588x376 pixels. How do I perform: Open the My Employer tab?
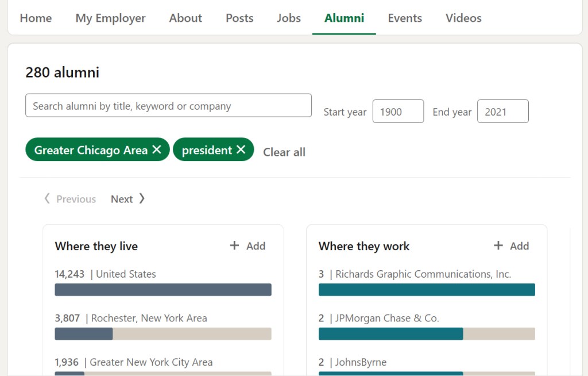click(110, 18)
